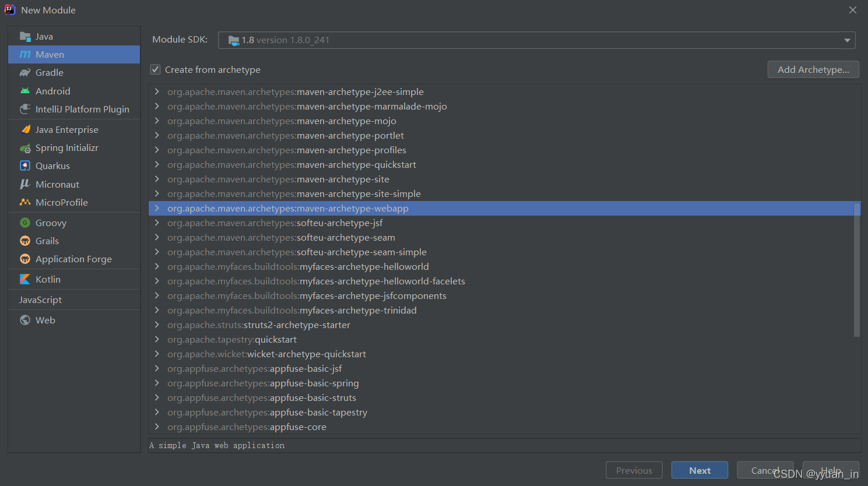Viewport: 868px width, 486px height.
Task: Click Add Archetype button
Action: (813, 69)
